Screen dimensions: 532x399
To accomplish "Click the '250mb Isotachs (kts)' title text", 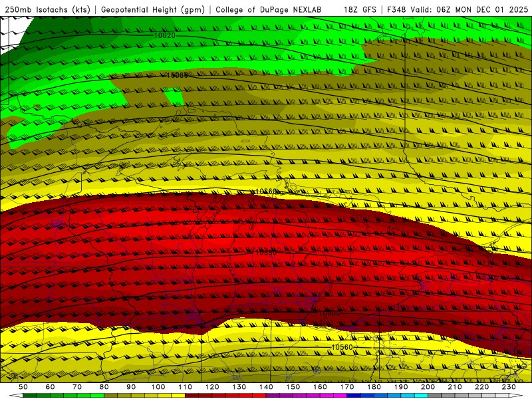I will coord(48,10).
